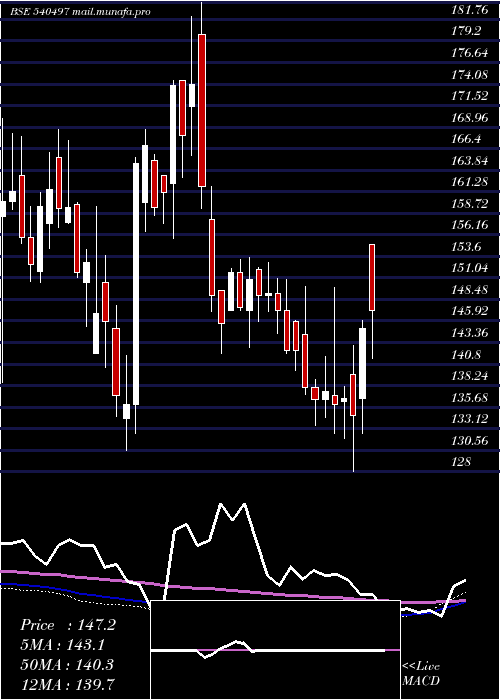Click the 151.04 price axis label
This screenshot has height=700, width=500.
point(469,268)
